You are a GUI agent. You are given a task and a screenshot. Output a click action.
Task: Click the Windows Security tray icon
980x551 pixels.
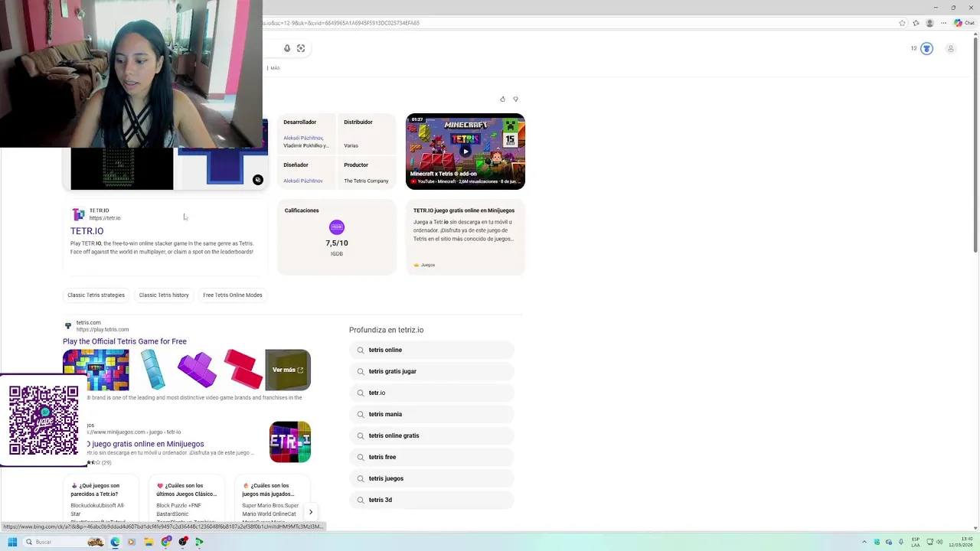pos(877,542)
